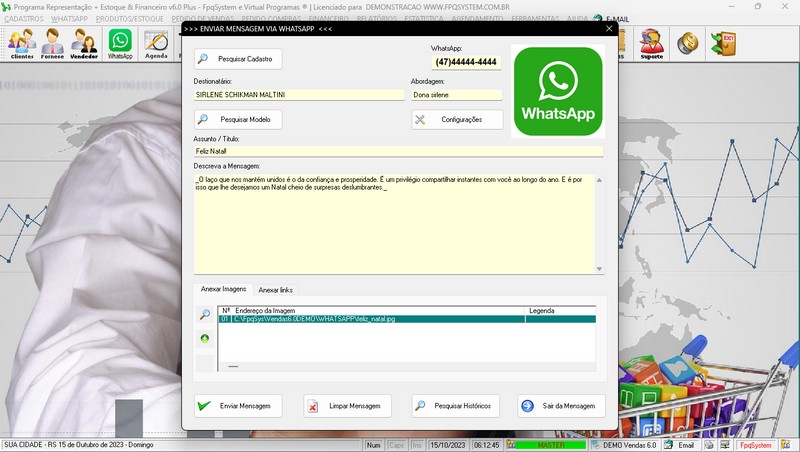Image resolution: width=800 pixels, height=452 pixels.
Task: Open the WHATSAPP menu
Action: point(69,19)
